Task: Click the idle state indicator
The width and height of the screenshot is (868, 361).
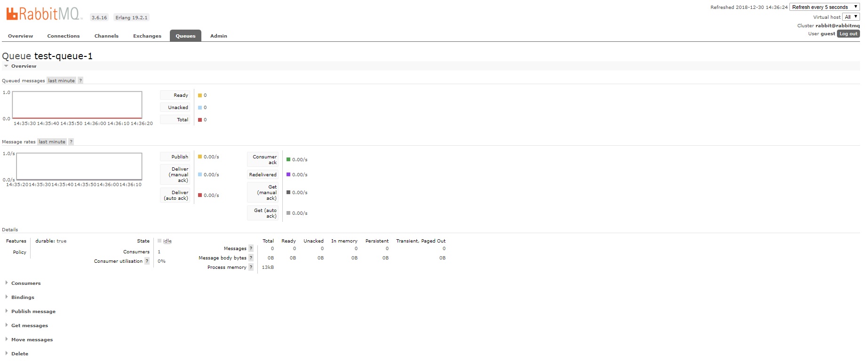Action: (x=167, y=241)
